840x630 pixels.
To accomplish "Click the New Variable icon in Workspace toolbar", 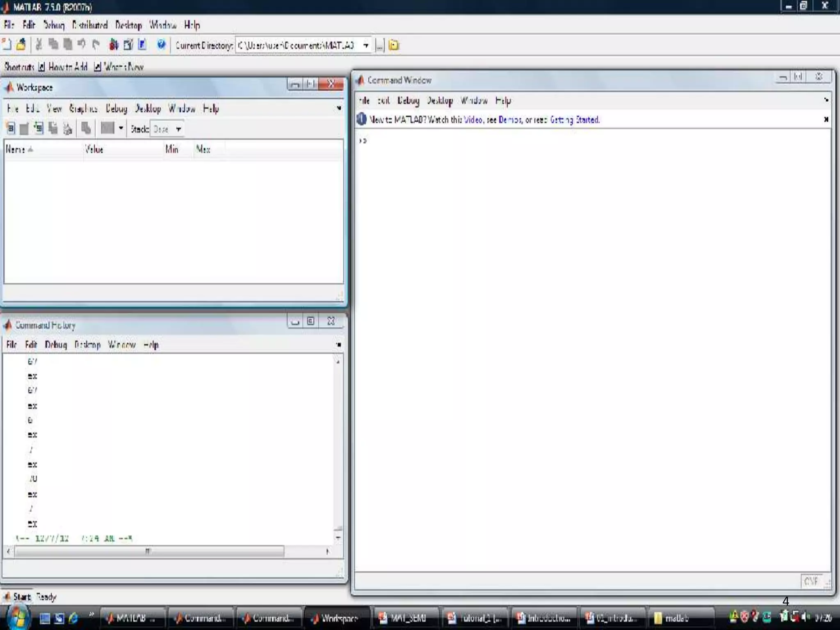I will 11,129.
